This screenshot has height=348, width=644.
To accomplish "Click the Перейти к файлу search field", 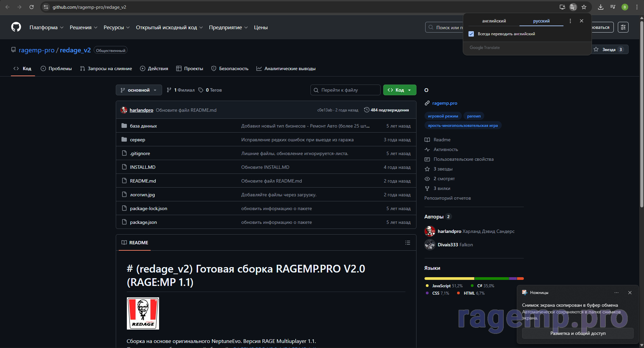I will [346, 90].
